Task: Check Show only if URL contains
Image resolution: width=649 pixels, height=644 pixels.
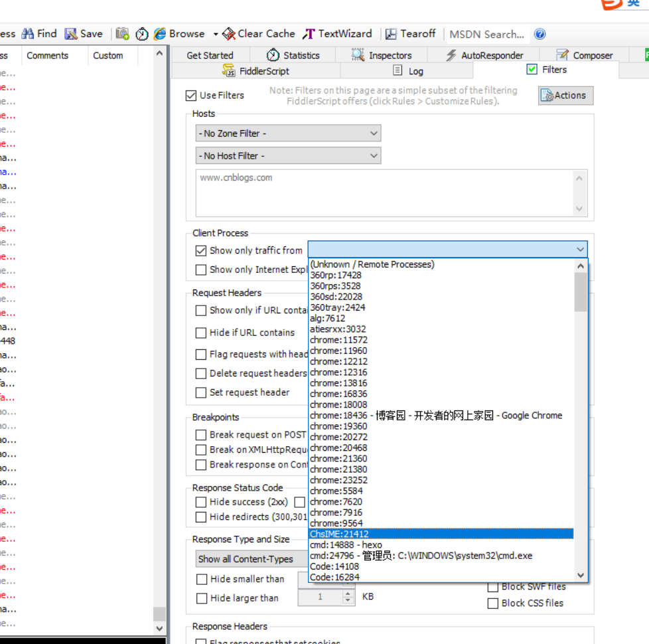Action: [x=201, y=311]
